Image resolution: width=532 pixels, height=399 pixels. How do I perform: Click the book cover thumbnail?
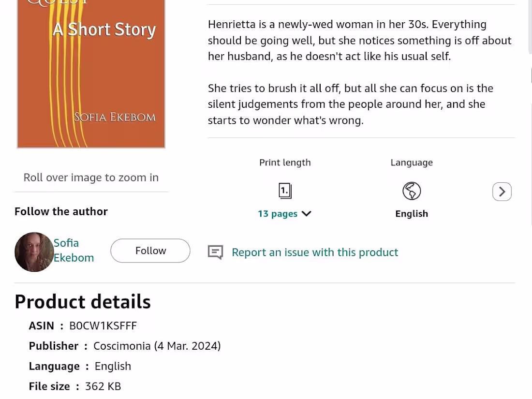tap(91, 73)
